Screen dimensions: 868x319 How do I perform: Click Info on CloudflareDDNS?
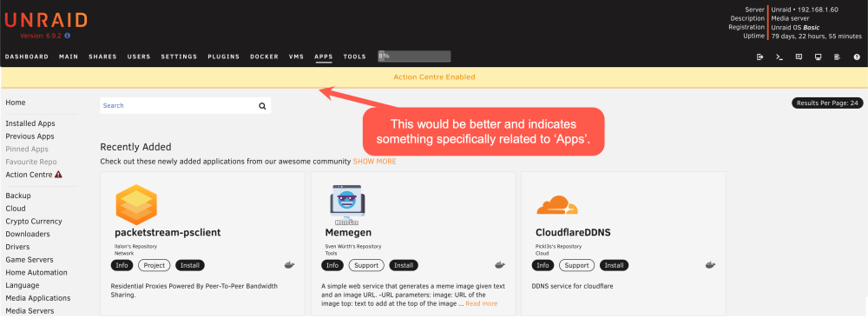pos(543,265)
